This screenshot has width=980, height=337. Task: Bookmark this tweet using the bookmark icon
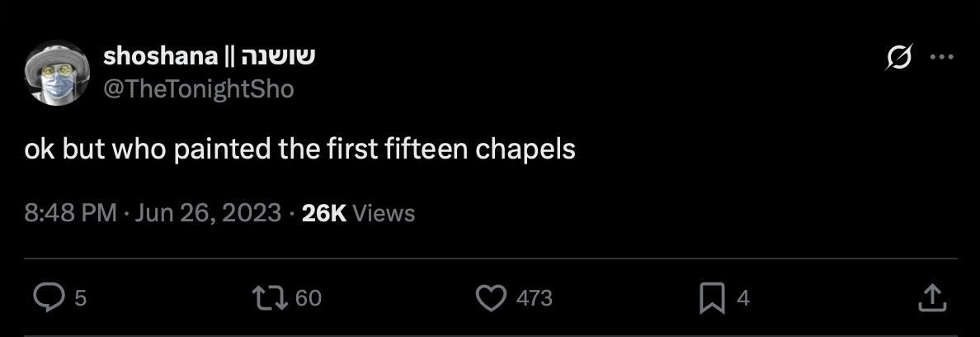[x=711, y=297]
